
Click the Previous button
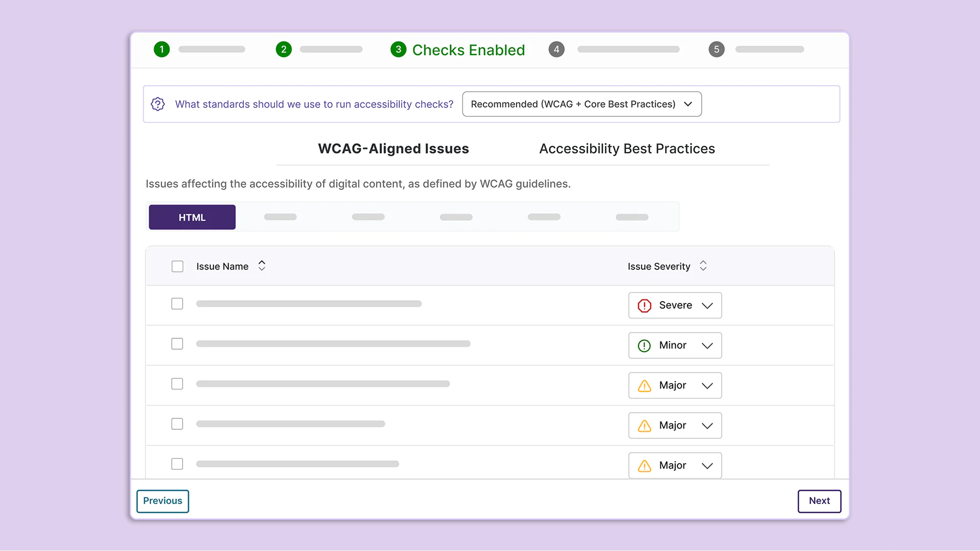163,501
